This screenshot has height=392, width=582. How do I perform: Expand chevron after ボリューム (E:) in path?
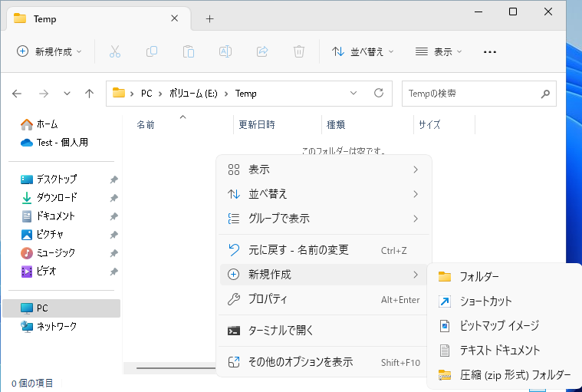[x=226, y=94]
